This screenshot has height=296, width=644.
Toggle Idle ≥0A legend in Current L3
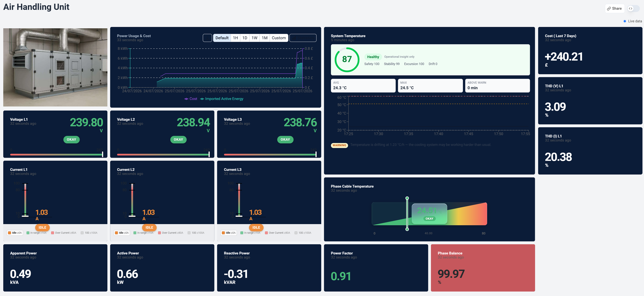(229, 233)
